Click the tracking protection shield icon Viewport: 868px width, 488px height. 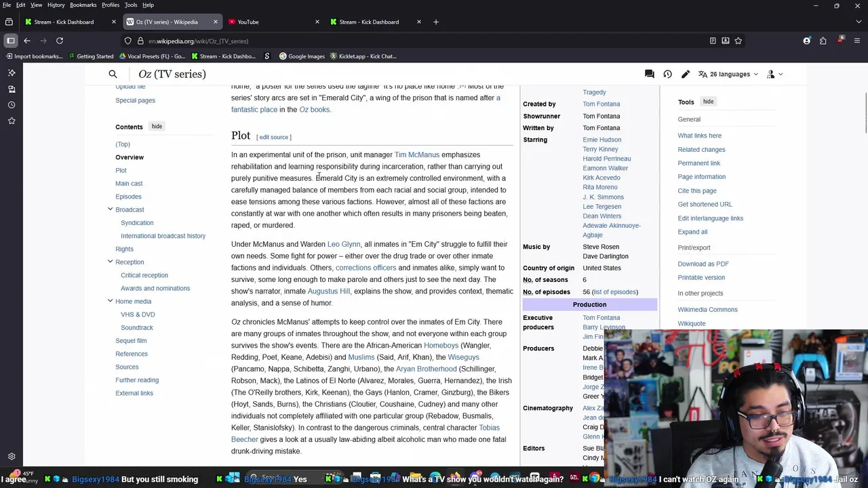tap(127, 41)
